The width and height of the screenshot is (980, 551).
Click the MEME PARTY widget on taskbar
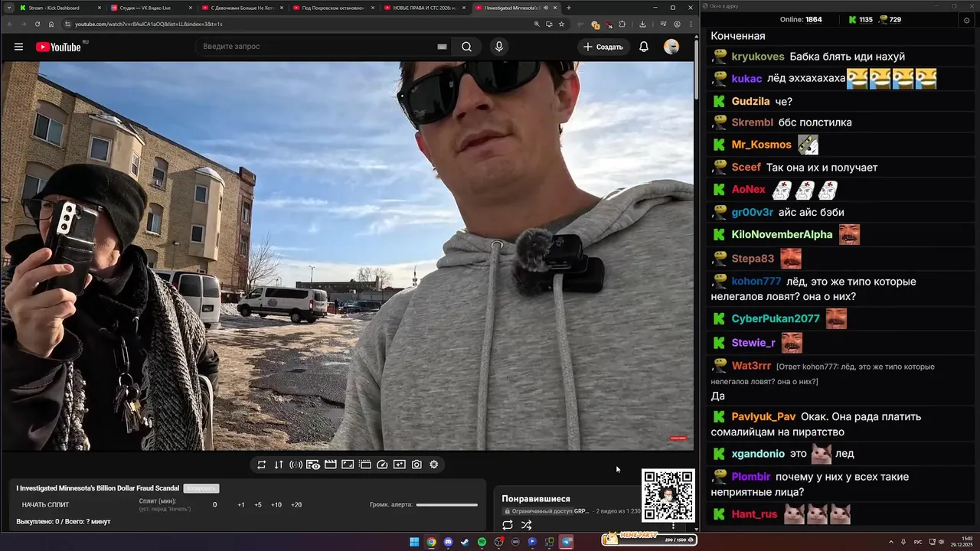[x=648, y=539]
